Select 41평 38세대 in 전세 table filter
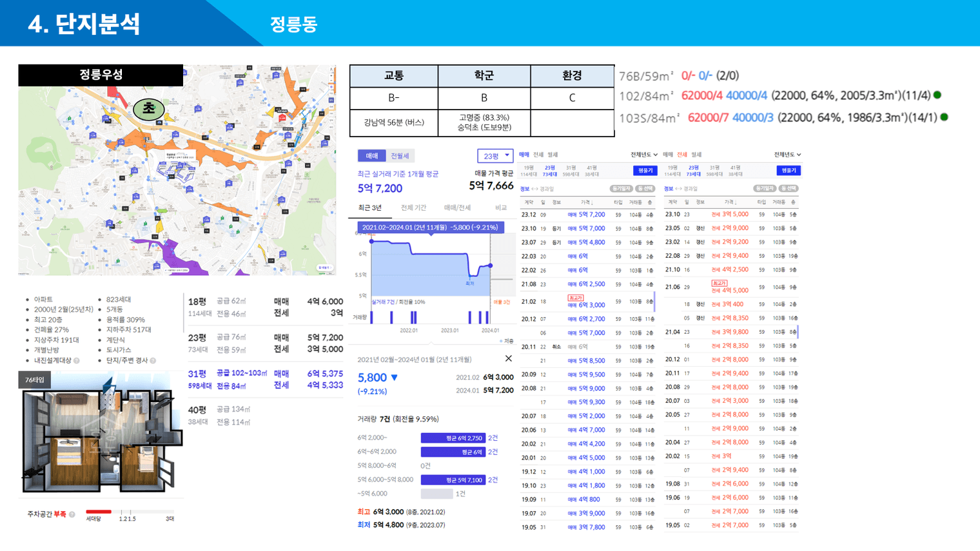The width and height of the screenshot is (980, 551). [735, 171]
